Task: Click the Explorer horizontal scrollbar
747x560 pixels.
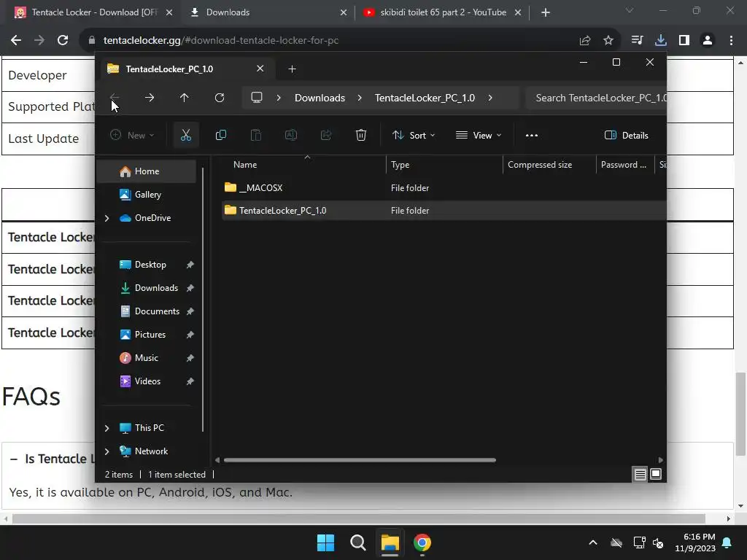Action: click(x=360, y=460)
